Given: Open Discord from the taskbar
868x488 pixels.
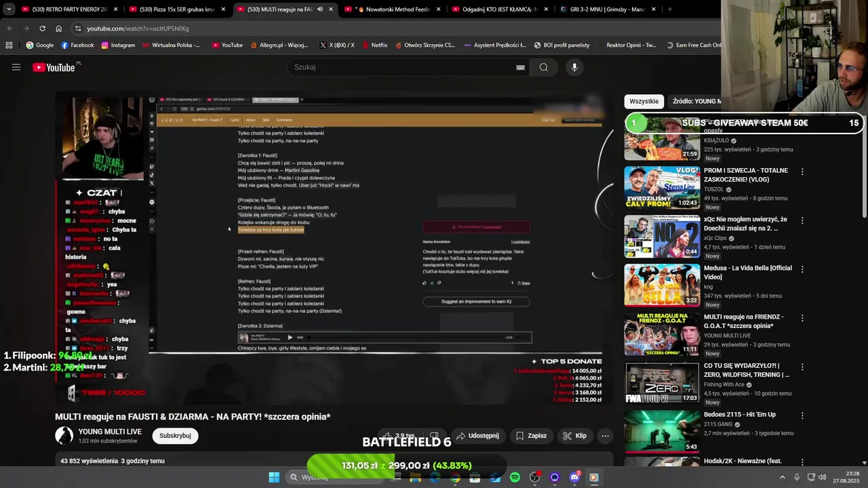Looking at the screenshot, I should click(x=574, y=478).
